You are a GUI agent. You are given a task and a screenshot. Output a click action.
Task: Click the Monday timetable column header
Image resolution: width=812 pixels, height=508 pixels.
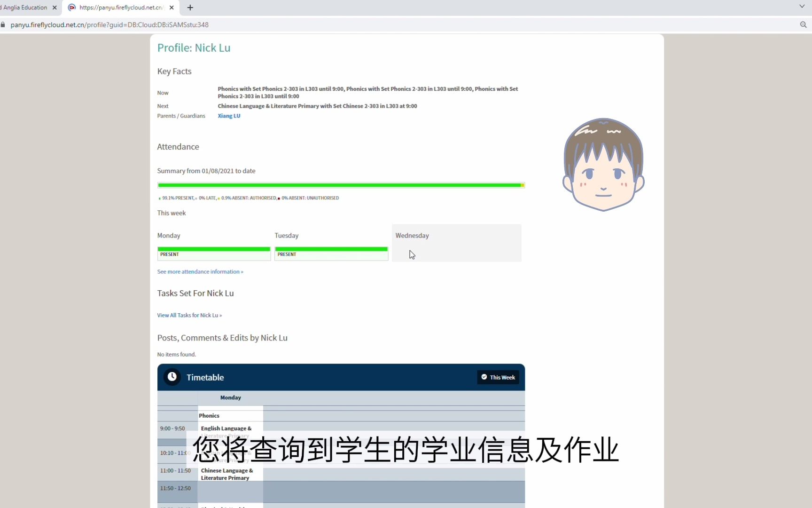click(x=230, y=397)
